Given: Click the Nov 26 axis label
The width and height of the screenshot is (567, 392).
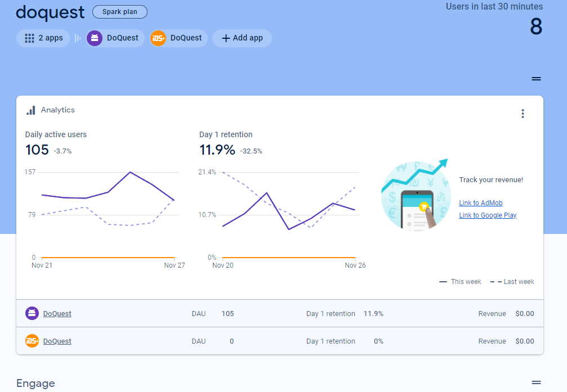Looking at the screenshot, I should 355,265.
